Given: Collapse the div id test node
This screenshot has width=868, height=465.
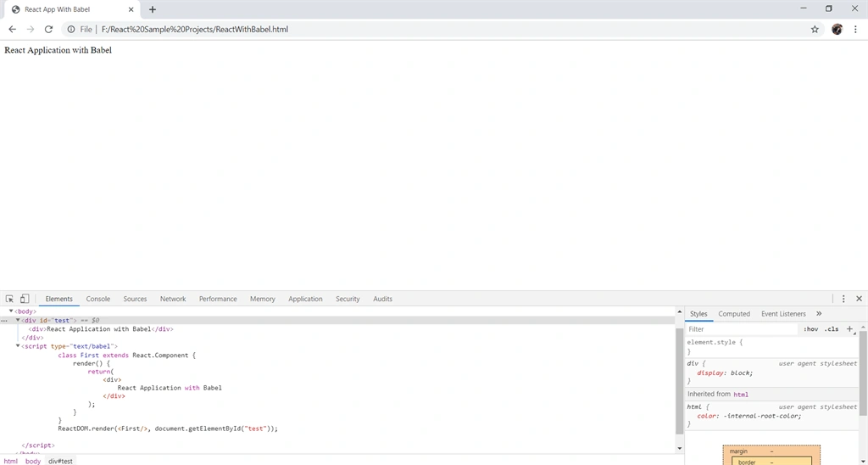Looking at the screenshot, I should click(x=18, y=321).
